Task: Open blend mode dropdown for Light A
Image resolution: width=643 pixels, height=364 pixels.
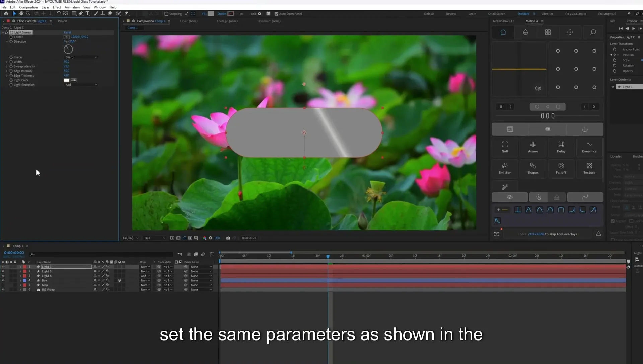Action: click(145, 276)
